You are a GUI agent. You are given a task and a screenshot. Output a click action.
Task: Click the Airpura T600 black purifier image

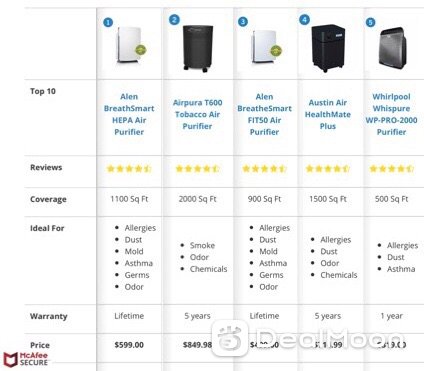click(198, 49)
